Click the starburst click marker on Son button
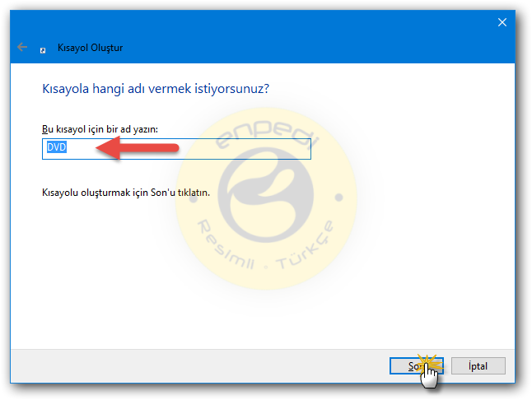The height and width of the screenshot is (400, 532). point(430,364)
